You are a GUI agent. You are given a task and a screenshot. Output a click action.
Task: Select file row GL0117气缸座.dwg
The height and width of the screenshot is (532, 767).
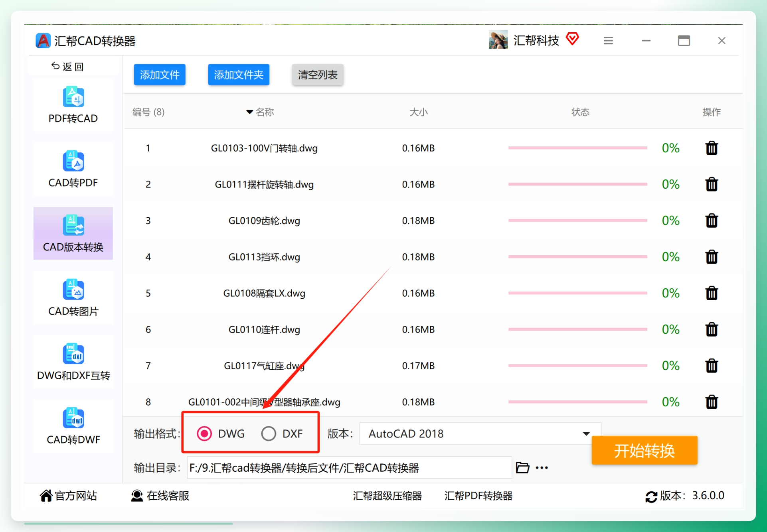coord(433,366)
